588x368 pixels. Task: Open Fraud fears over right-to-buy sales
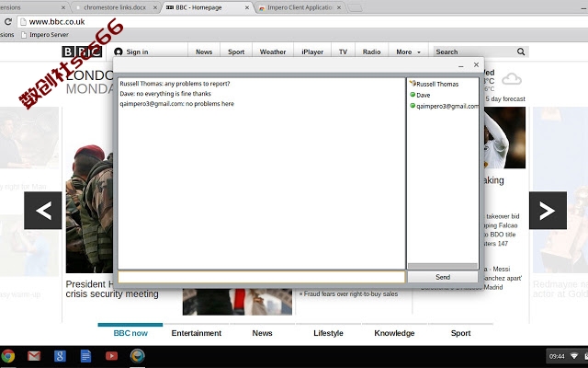click(349, 294)
